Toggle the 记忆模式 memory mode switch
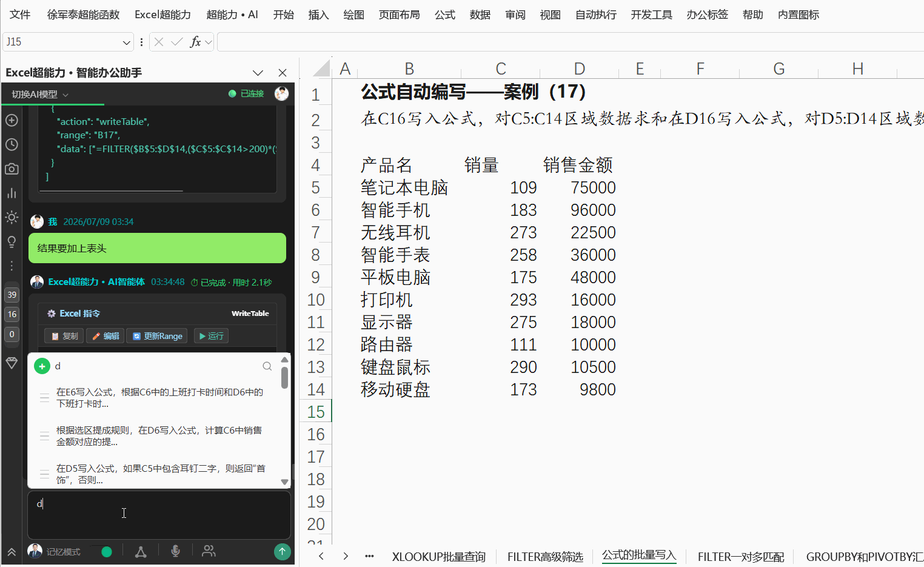Screen dimensions: 924x567 tap(101, 552)
